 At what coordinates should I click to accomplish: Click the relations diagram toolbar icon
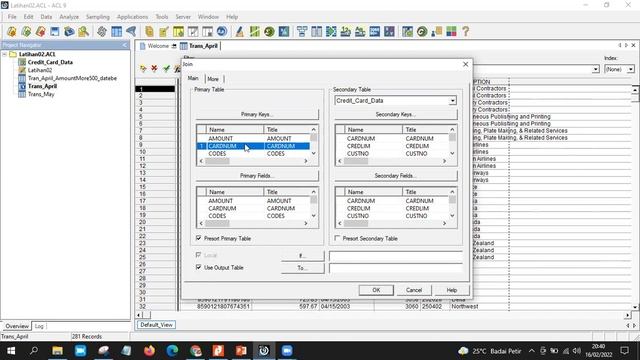pyautogui.click(x=302, y=31)
